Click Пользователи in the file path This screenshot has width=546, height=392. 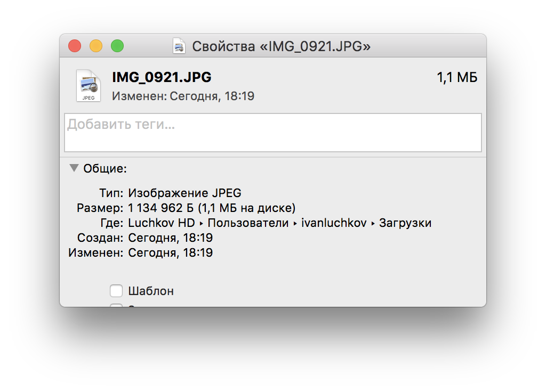pyautogui.click(x=248, y=223)
